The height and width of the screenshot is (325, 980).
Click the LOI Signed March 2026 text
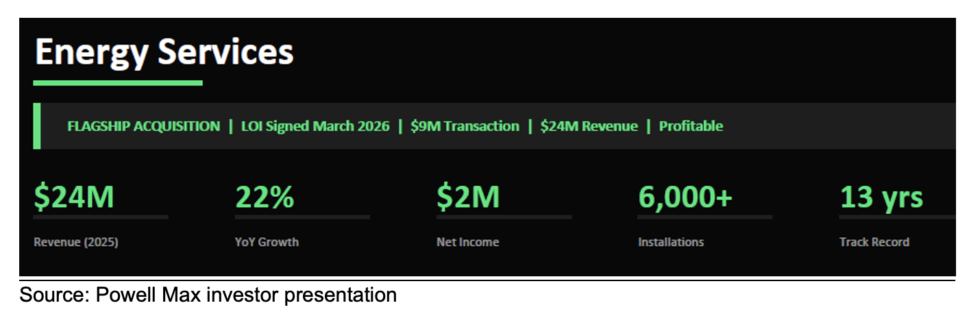pos(315,126)
